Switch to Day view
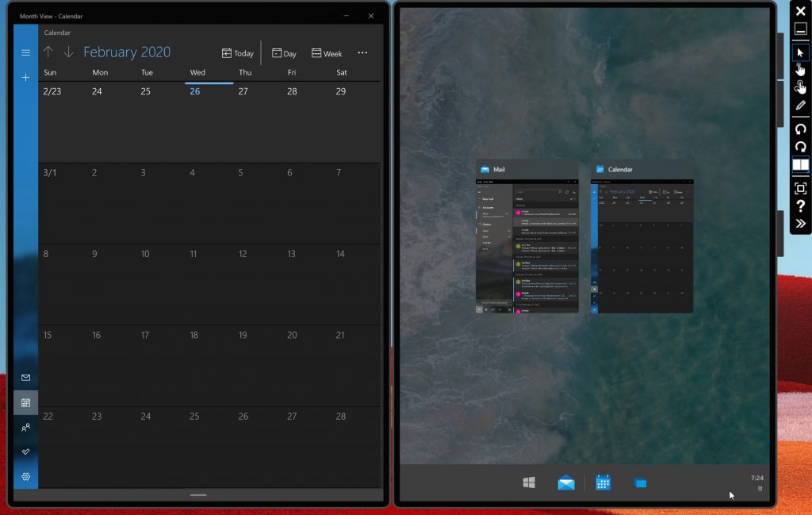The height and width of the screenshot is (515, 812). coord(284,53)
